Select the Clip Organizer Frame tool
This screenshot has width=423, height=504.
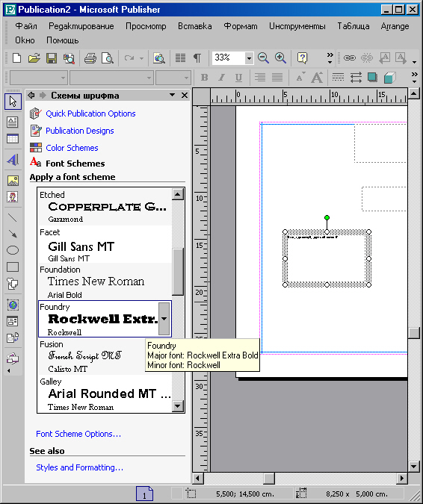13,197
